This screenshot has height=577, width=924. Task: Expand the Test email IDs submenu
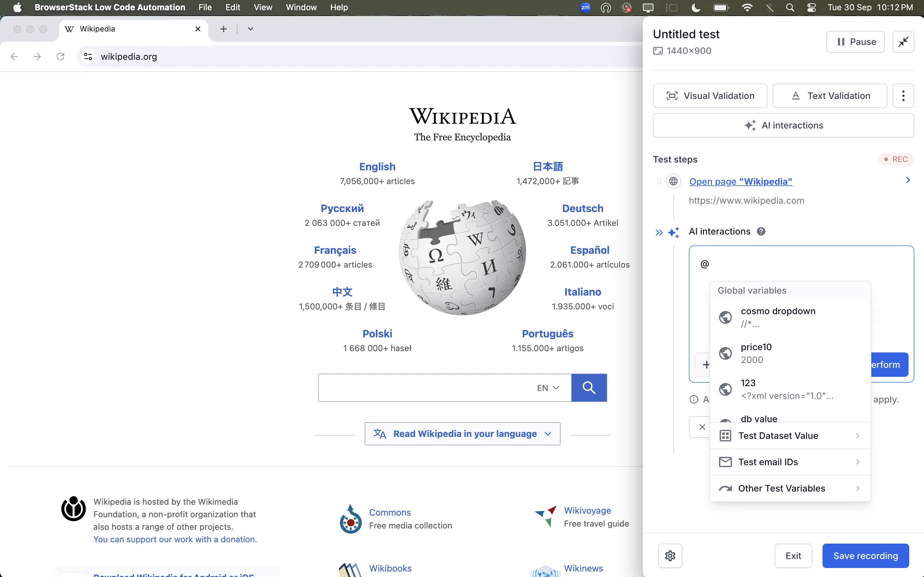click(x=790, y=462)
